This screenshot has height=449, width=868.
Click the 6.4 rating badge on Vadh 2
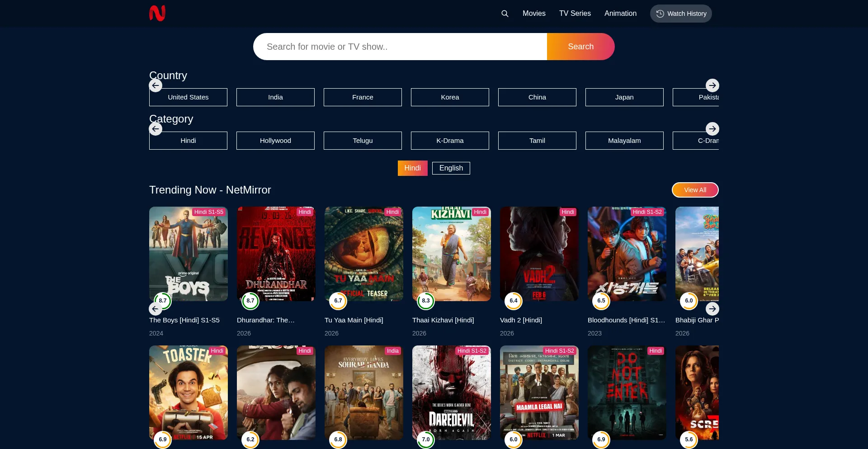pyautogui.click(x=514, y=301)
